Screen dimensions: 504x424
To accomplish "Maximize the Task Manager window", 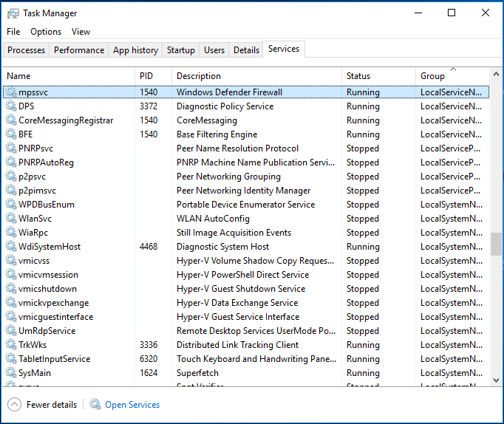I will point(452,13).
